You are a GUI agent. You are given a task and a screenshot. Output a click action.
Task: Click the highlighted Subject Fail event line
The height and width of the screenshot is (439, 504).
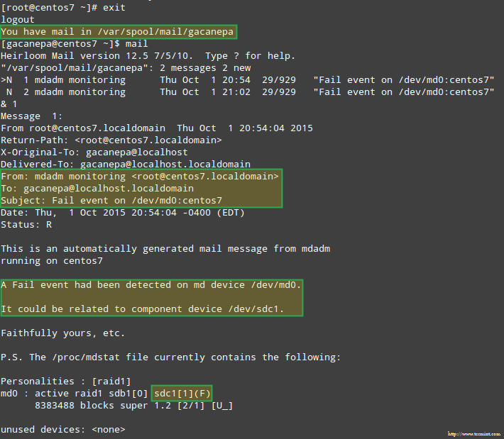[111, 201]
